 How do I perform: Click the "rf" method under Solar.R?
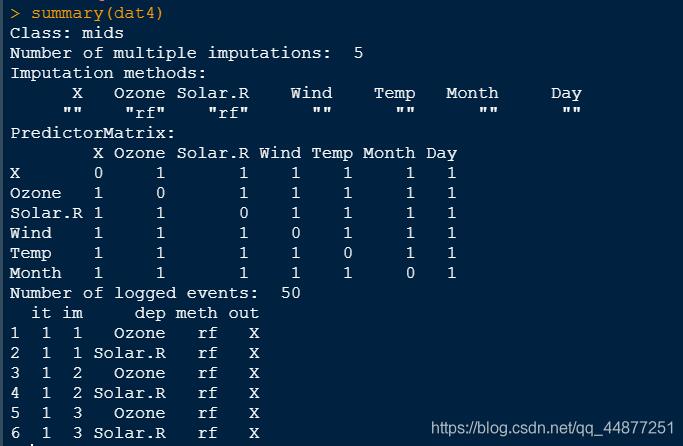pos(228,113)
